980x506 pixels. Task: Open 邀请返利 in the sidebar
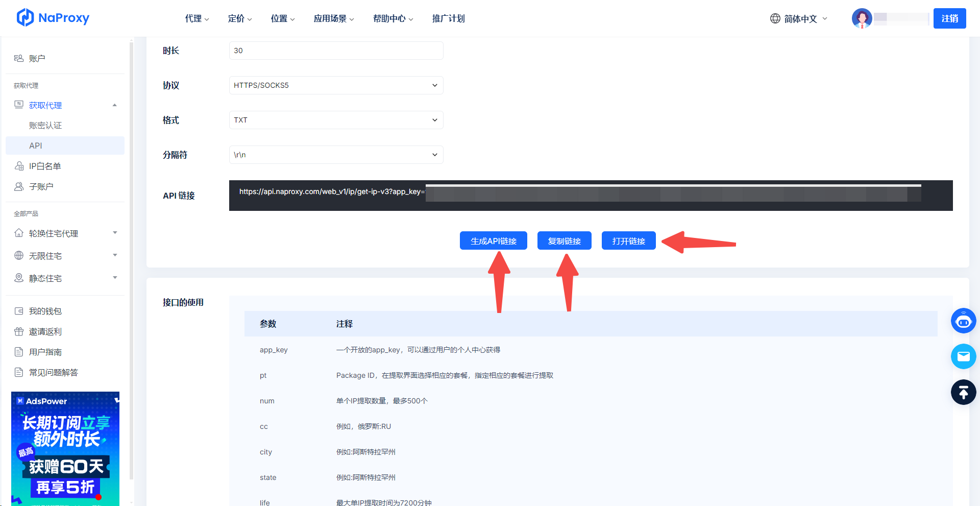coord(45,331)
